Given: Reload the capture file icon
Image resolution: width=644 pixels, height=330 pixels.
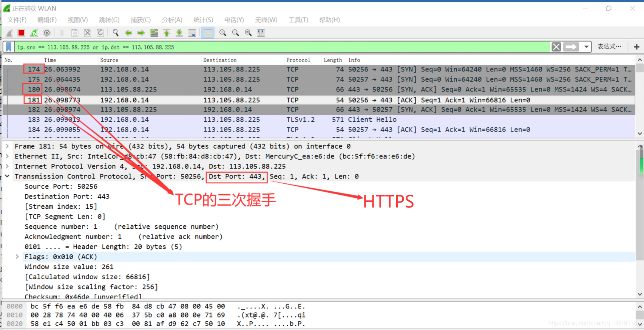Looking at the screenshot, I should coord(100,33).
